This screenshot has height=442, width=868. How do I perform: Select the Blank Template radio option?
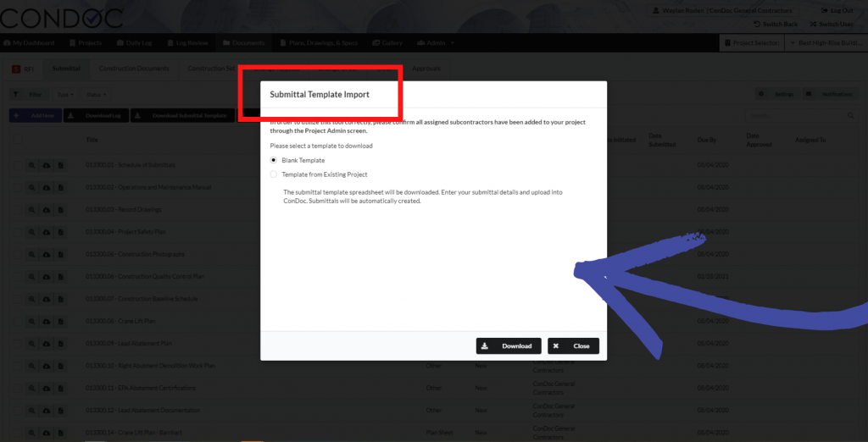(274, 160)
